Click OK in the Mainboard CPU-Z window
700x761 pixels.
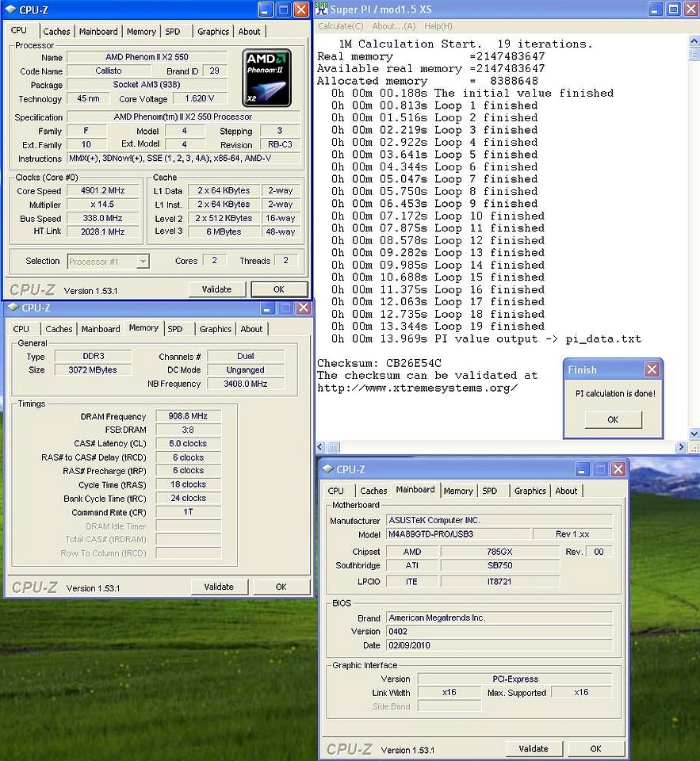[x=595, y=748]
